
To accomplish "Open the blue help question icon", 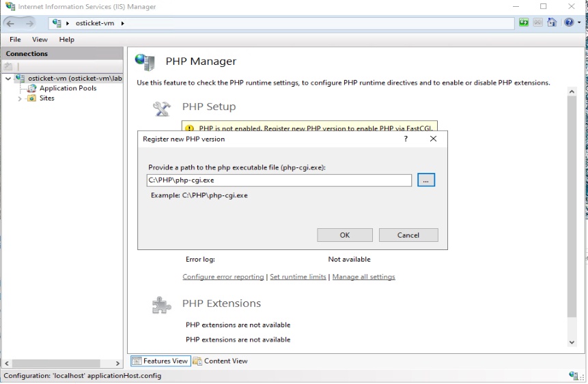I will point(569,23).
